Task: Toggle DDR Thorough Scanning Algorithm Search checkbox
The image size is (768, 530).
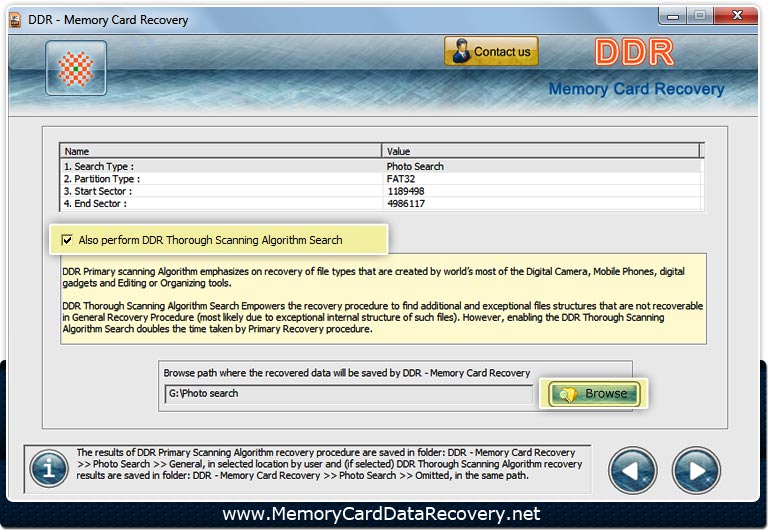Action: [x=68, y=240]
